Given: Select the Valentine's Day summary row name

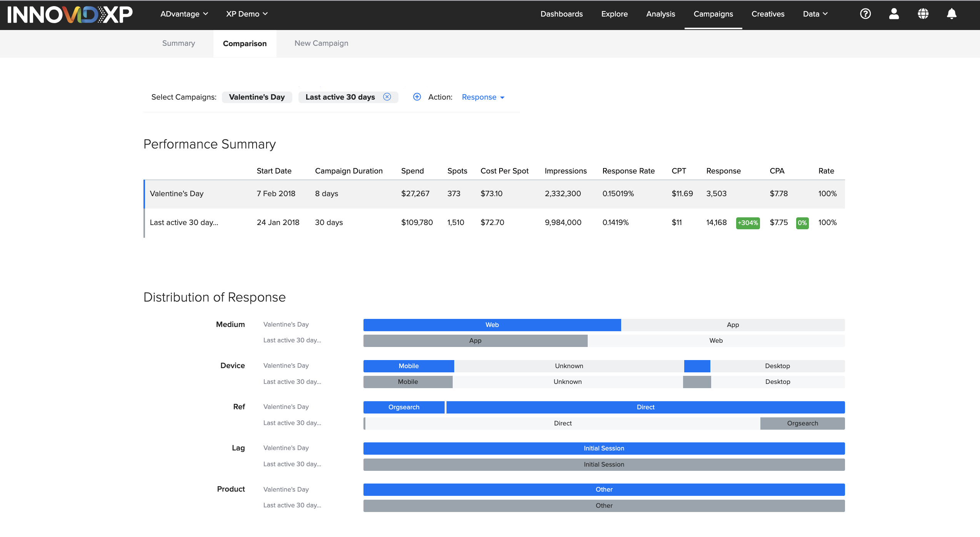Looking at the screenshot, I should (x=177, y=193).
